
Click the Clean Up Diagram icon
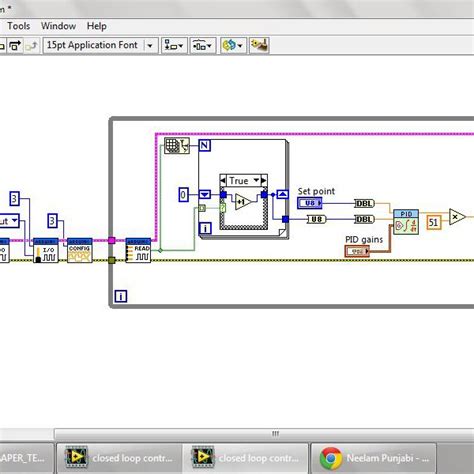tap(259, 45)
